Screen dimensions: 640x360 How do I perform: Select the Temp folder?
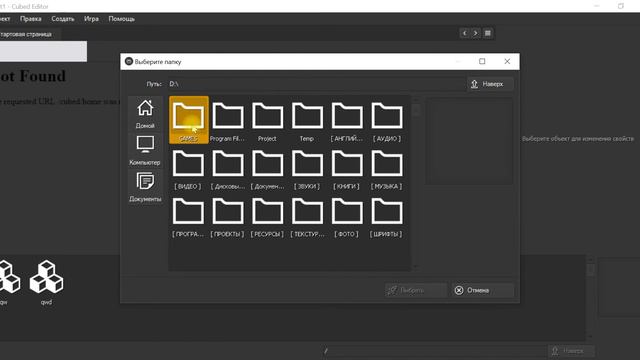[307, 120]
